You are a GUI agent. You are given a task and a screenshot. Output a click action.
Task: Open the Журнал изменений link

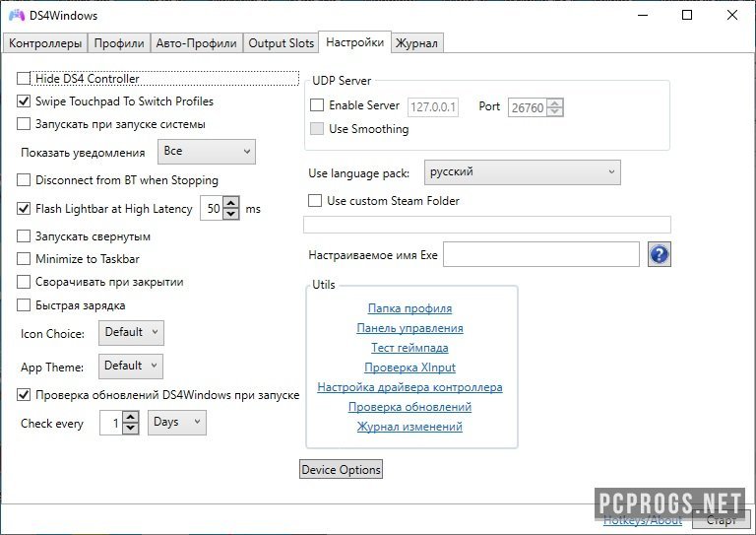point(409,427)
